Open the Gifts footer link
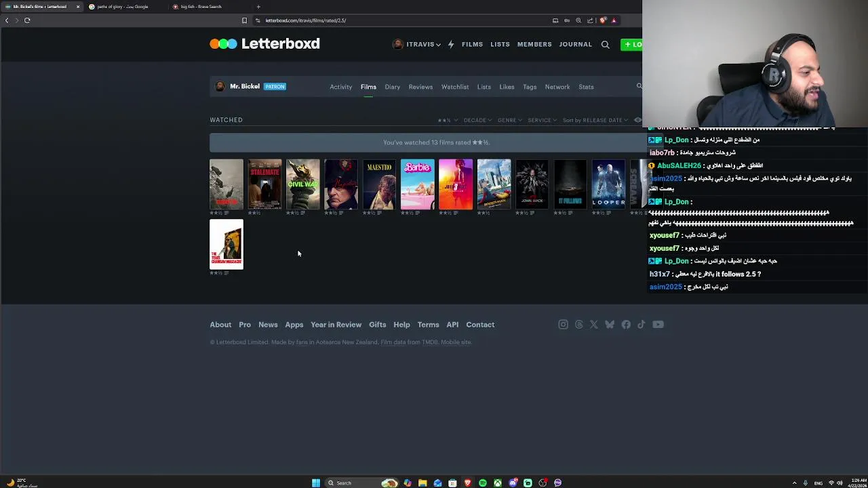Image resolution: width=868 pixels, height=488 pixels. [x=378, y=325]
